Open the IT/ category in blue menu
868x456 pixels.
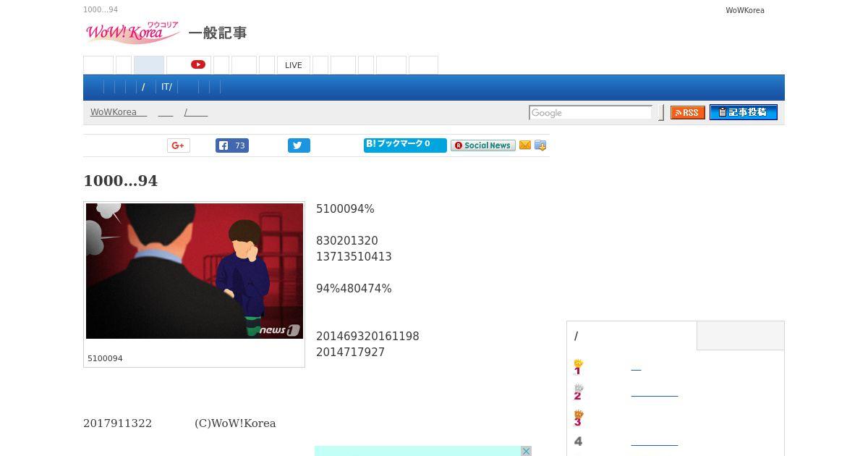coord(166,87)
